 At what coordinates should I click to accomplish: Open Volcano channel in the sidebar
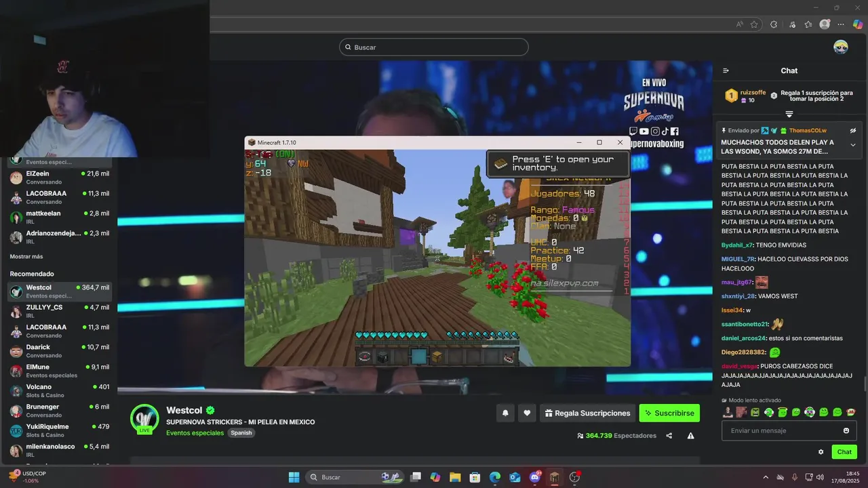click(60, 391)
